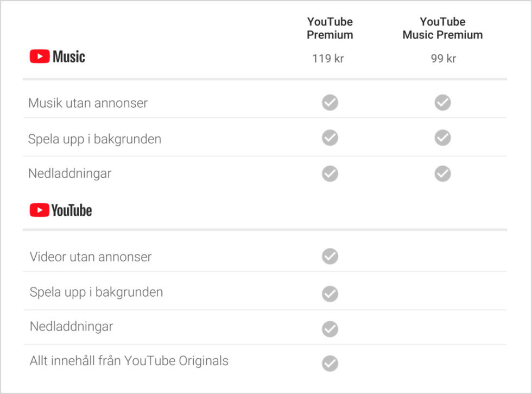Image resolution: width=532 pixels, height=394 pixels.
Task: Click Premium checkmark for music Spela upp i bakgrunden
Action: click(330, 138)
